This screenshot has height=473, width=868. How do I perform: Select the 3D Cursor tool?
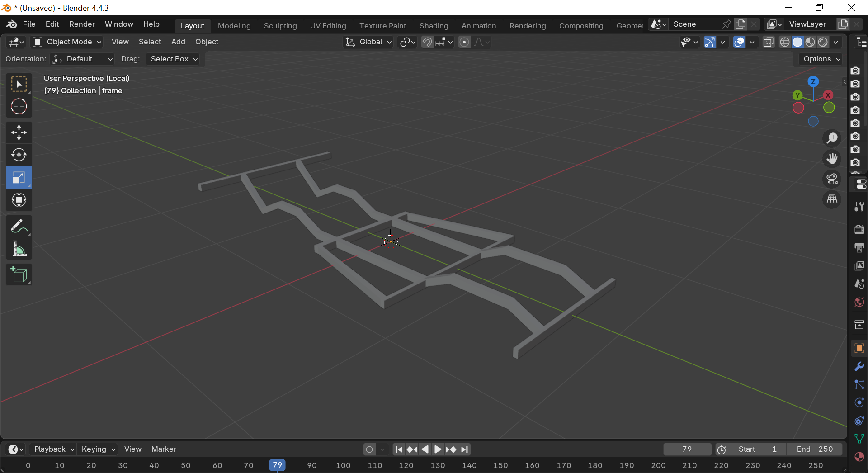tap(19, 107)
